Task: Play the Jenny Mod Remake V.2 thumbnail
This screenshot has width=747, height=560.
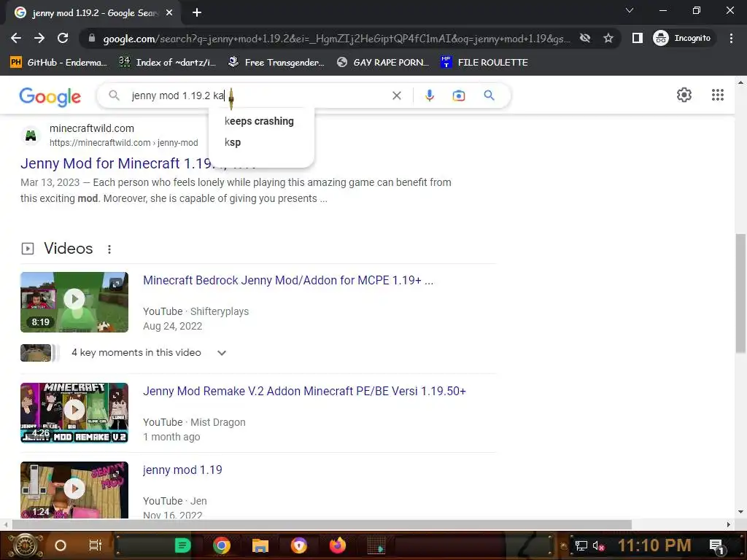Action: pyautogui.click(x=74, y=413)
